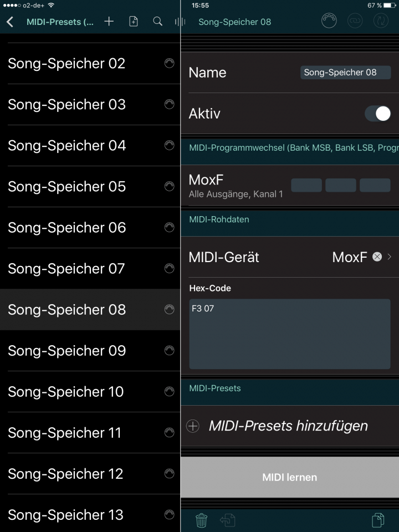Select Song-Speicher 11 in the list
399x532 pixels.
tap(65, 433)
